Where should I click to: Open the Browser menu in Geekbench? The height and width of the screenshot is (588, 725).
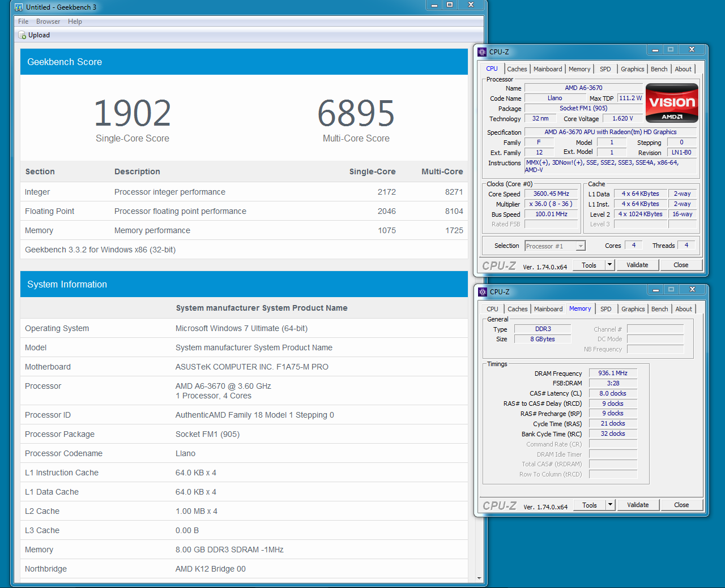click(x=48, y=22)
